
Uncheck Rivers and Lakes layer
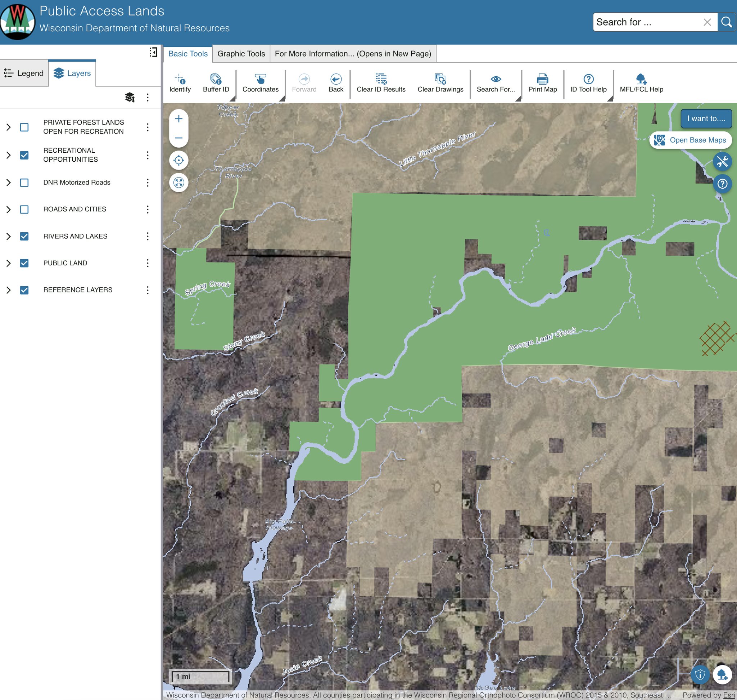(24, 236)
